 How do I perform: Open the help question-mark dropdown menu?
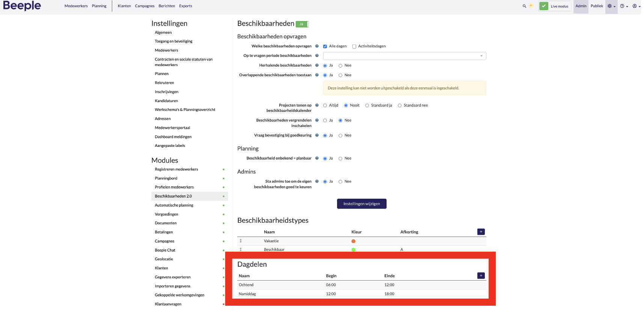(624, 6)
